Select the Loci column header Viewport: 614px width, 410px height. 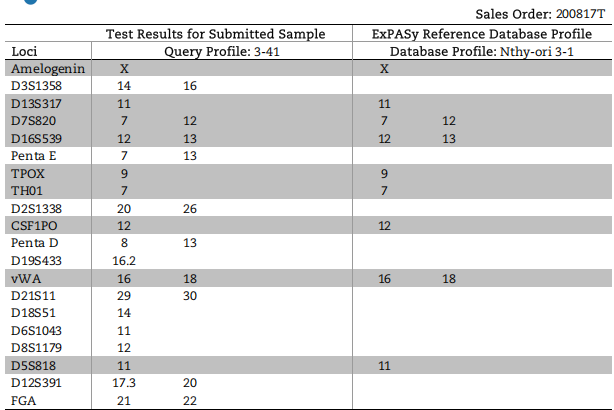pyautogui.click(x=23, y=51)
